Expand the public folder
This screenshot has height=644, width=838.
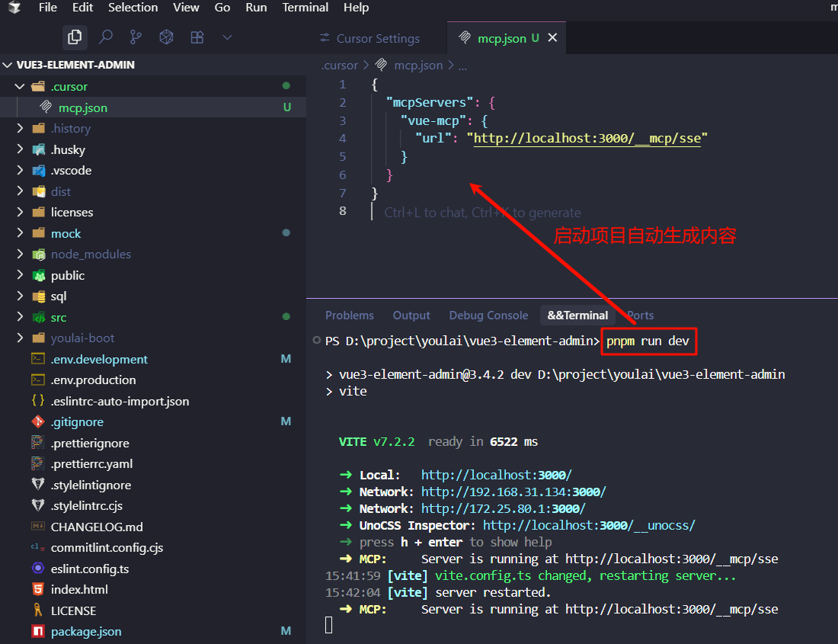[21, 275]
